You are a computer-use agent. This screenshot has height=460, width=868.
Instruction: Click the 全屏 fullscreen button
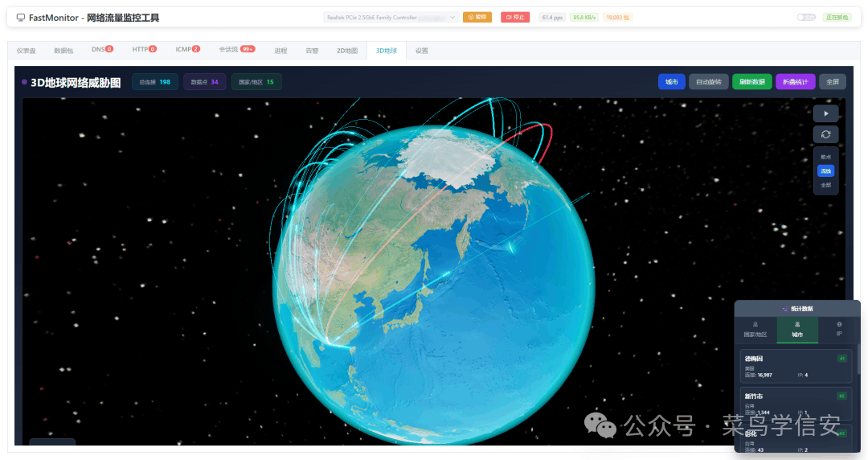click(833, 82)
